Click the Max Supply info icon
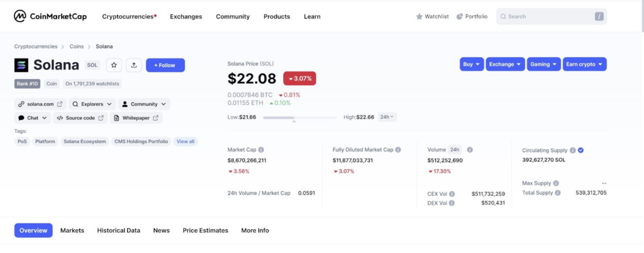Screen dimensions: 644x253 556,183
